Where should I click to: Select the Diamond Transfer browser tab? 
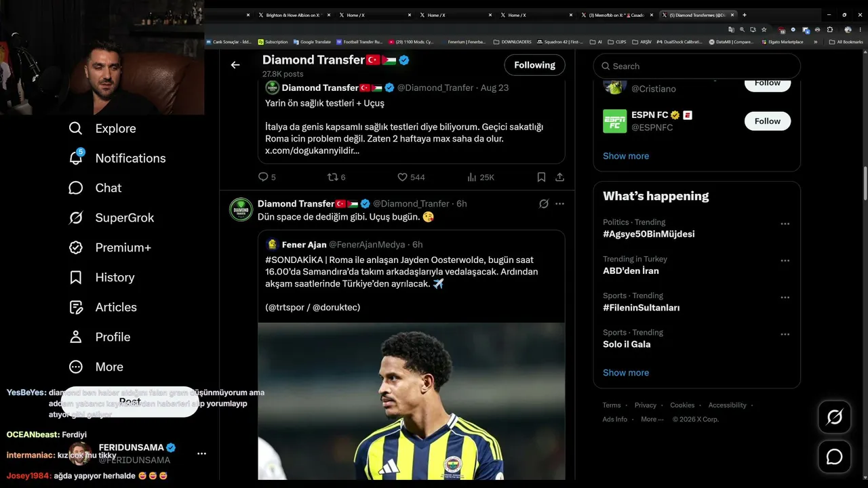698,15
